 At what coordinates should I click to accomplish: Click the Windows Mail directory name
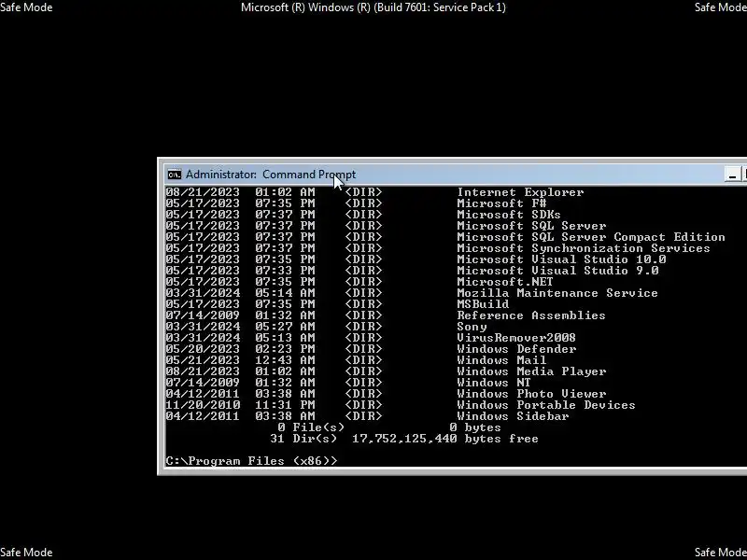(x=501, y=360)
